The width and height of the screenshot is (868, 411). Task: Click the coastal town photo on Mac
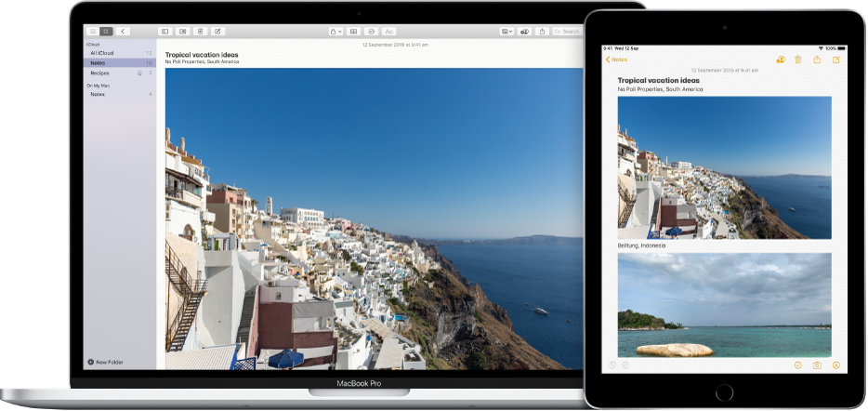click(374, 219)
